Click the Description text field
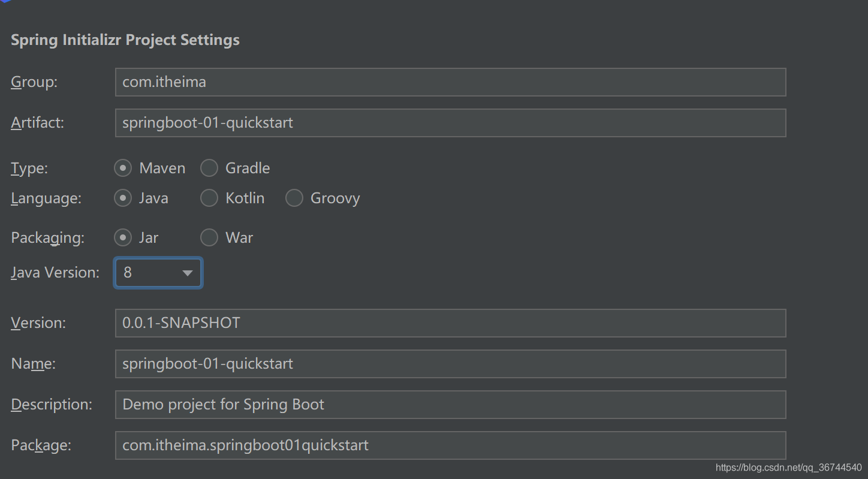The image size is (868, 479). (x=450, y=405)
